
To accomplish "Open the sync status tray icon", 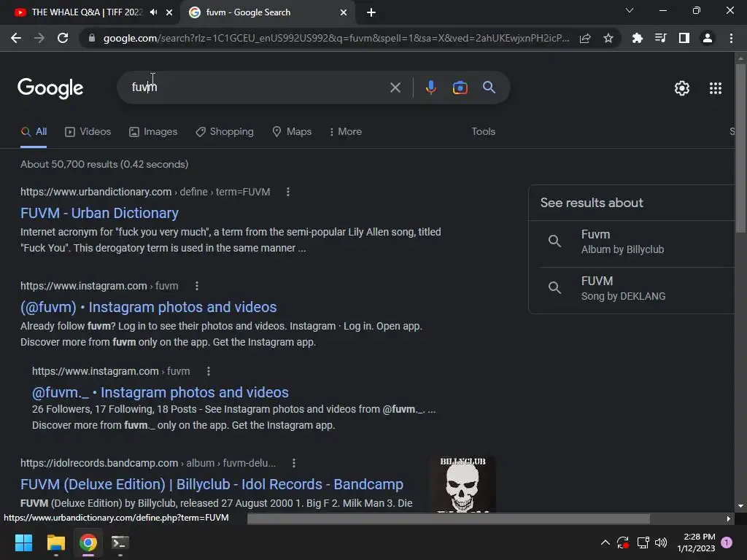I will (x=623, y=542).
